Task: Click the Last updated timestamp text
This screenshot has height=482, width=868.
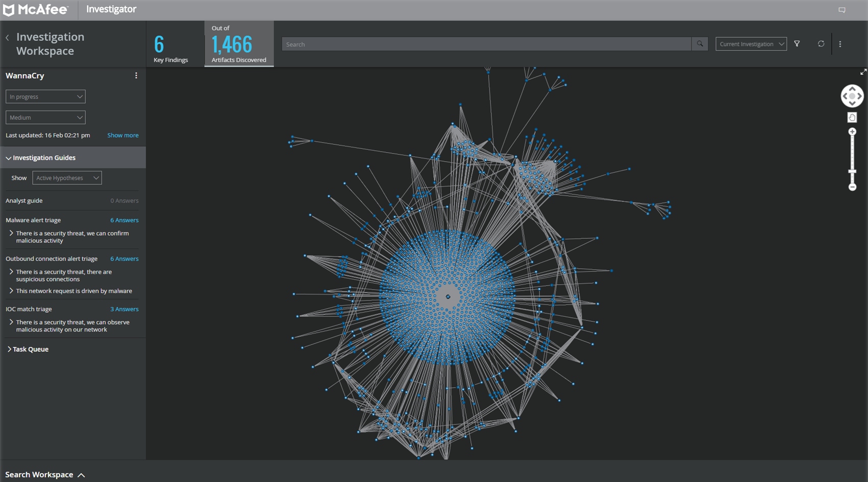Action: 47,135
